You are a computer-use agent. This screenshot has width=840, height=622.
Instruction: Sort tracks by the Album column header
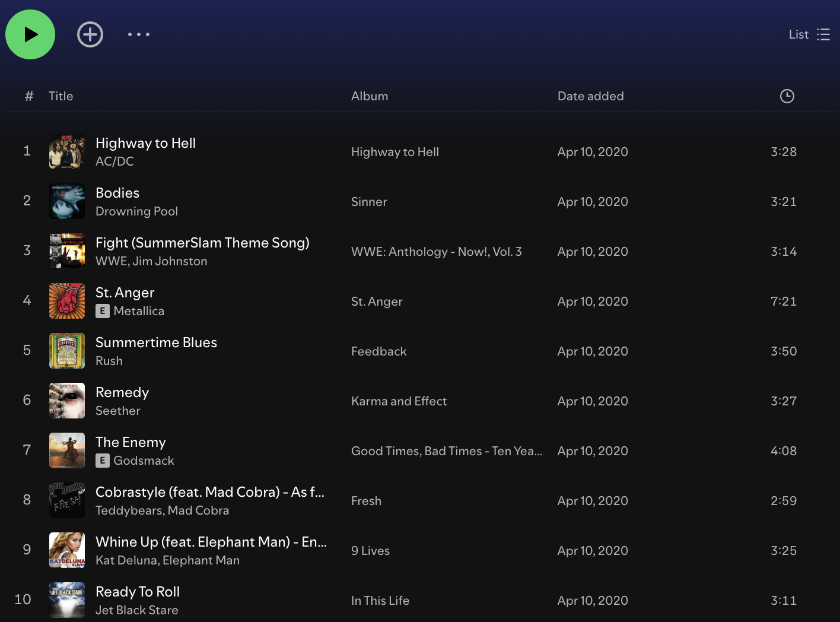[x=370, y=96]
